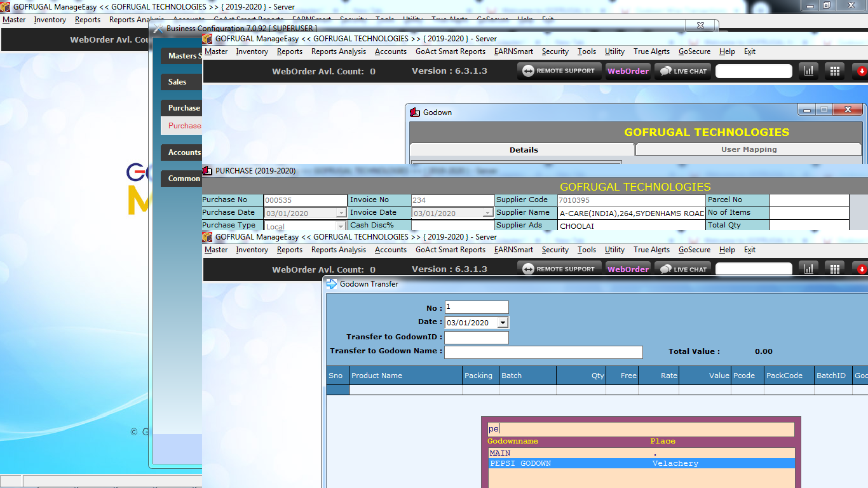
Task: Open True Alerts menu in the bar above Godown window
Action: 651,51
